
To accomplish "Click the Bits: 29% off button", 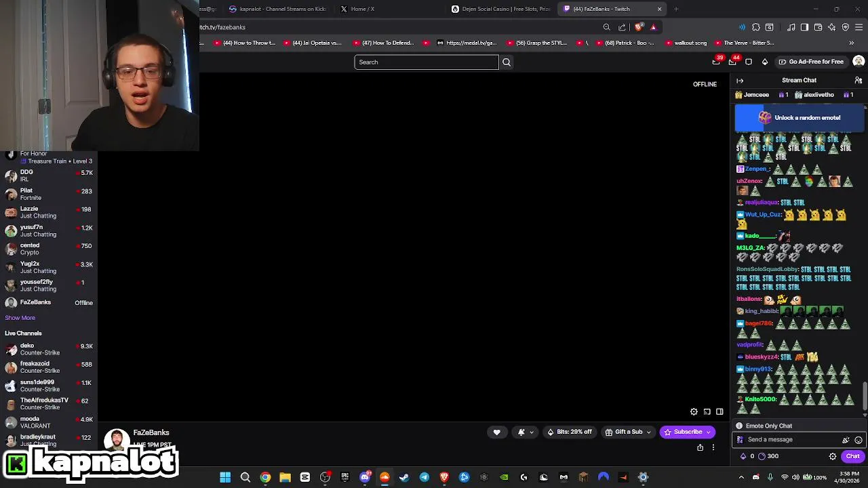I will pyautogui.click(x=570, y=432).
